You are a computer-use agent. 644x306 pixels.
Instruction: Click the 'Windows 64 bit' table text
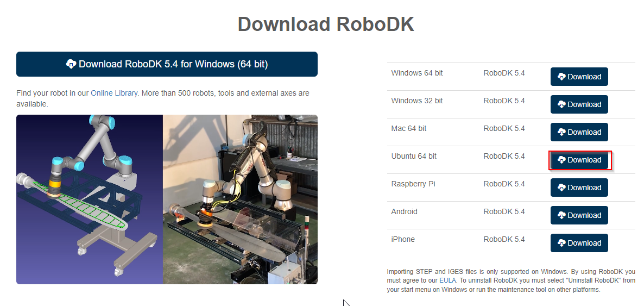pos(417,73)
